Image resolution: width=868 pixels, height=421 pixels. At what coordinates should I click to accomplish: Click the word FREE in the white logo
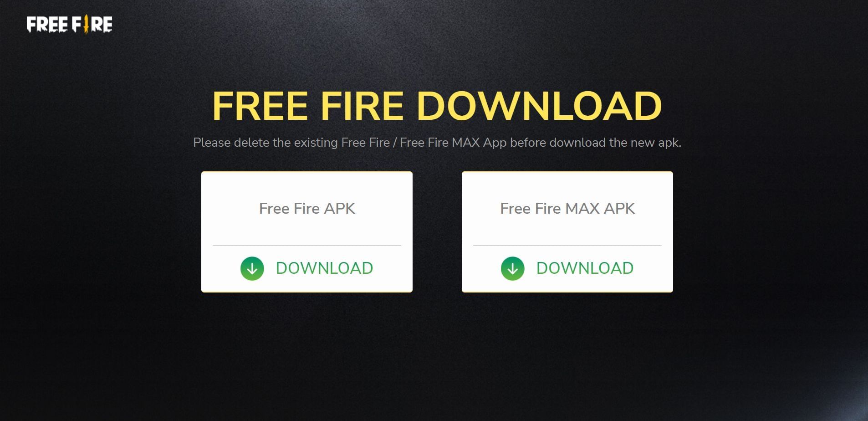pos(47,25)
